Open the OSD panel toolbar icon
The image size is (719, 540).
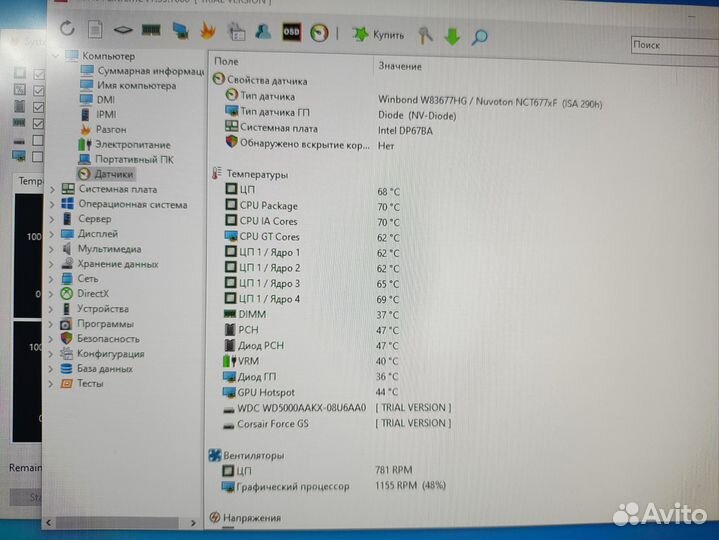click(292, 32)
